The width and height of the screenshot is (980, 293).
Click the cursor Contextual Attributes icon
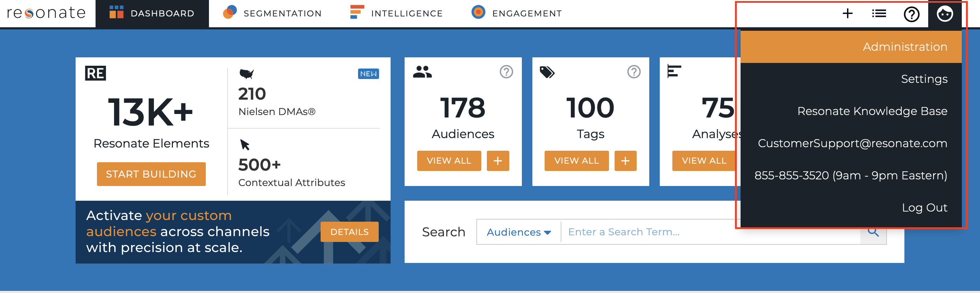pyautogui.click(x=245, y=145)
